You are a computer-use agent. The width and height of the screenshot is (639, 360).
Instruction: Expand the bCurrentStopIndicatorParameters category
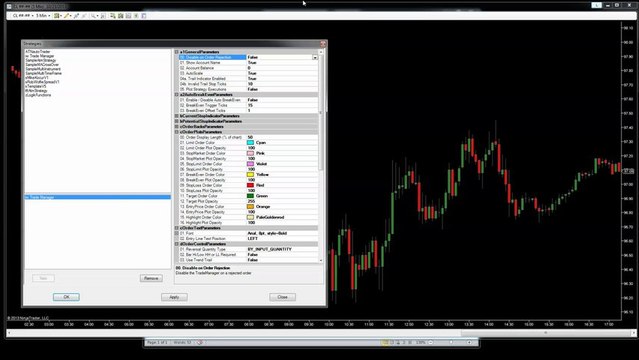click(177, 116)
